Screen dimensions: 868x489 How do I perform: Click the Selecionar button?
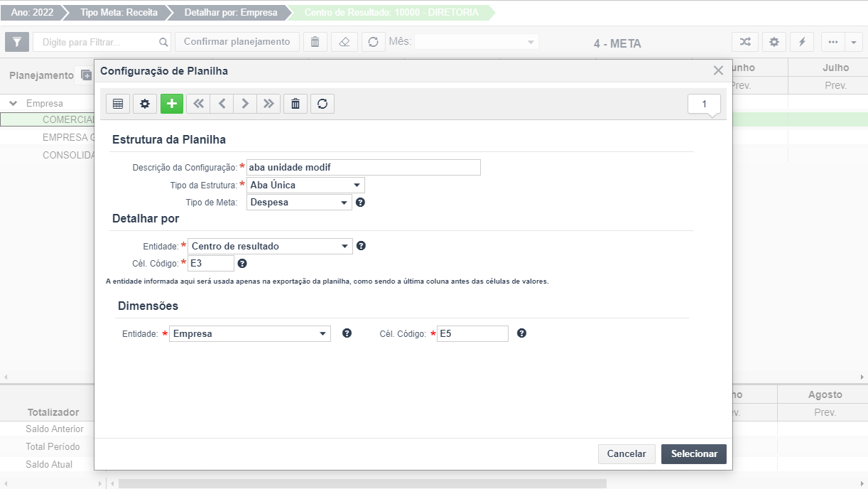click(x=693, y=454)
